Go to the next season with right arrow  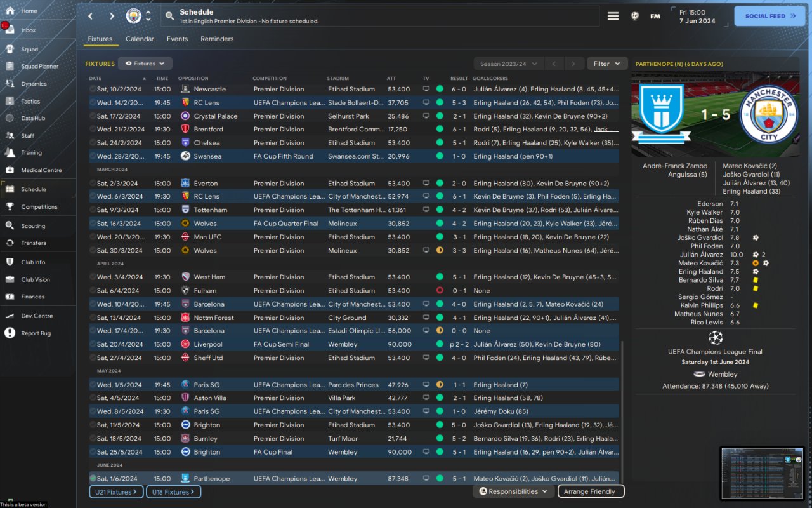[573, 63]
